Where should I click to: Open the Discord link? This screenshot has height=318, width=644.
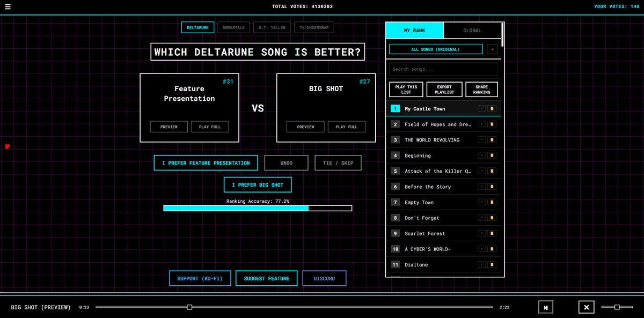324,278
